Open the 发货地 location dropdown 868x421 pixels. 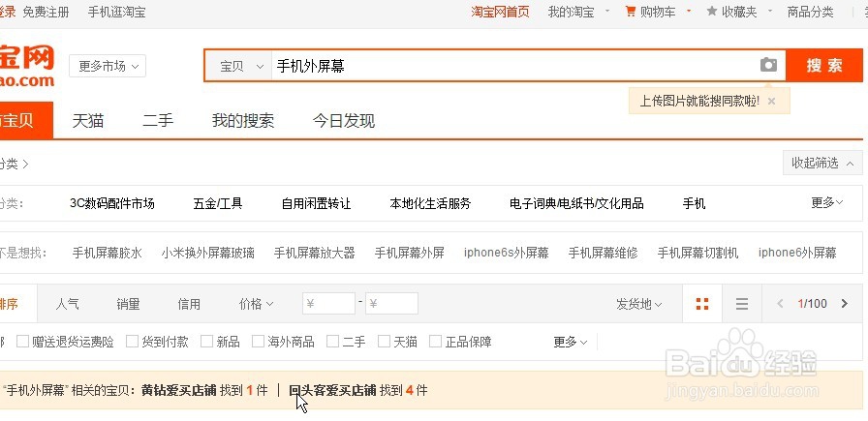(639, 304)
